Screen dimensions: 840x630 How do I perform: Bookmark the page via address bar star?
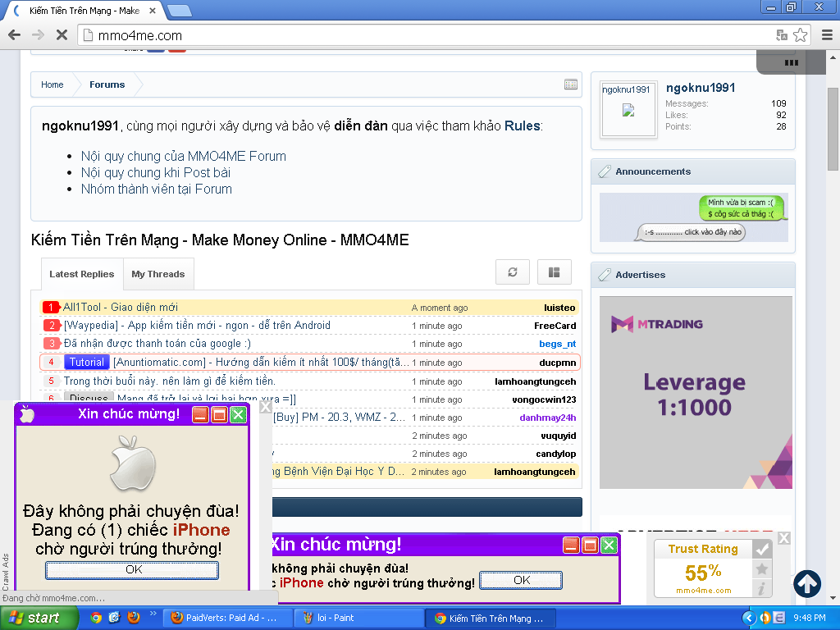tap(799, 35)
